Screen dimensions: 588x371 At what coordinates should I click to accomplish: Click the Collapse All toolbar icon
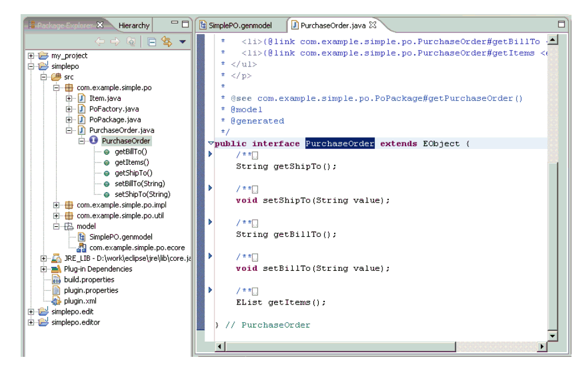(x=151, y=42)
